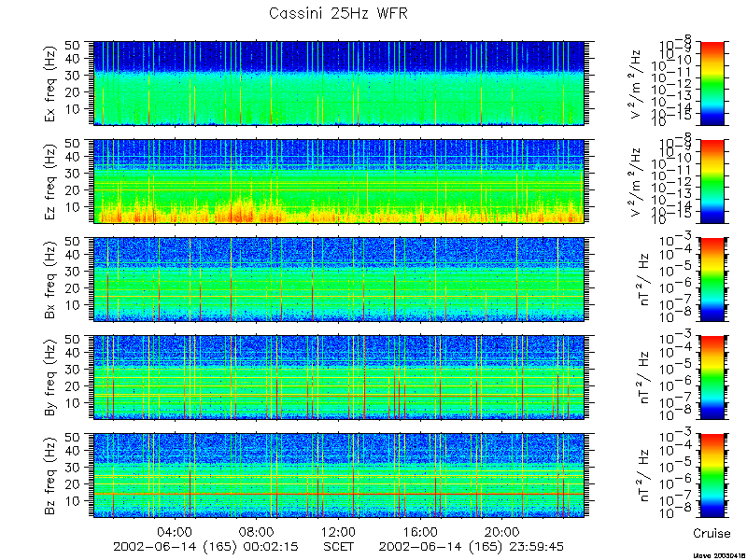This screenshot has width=747, height=560.
Task: Click the Ez colorbar V²/m²/Hz unit label
Action: pos(637,181)
